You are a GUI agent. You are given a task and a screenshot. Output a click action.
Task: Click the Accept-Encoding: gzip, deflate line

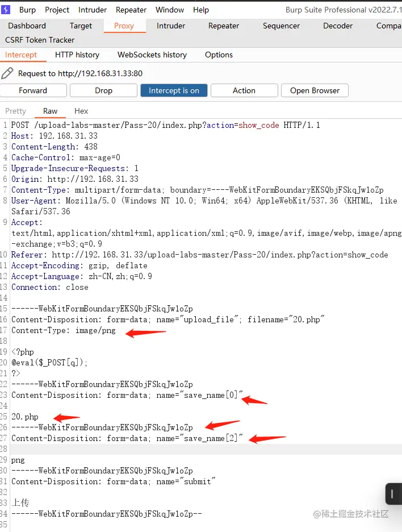pyautogui.click(x=79, y=265)
